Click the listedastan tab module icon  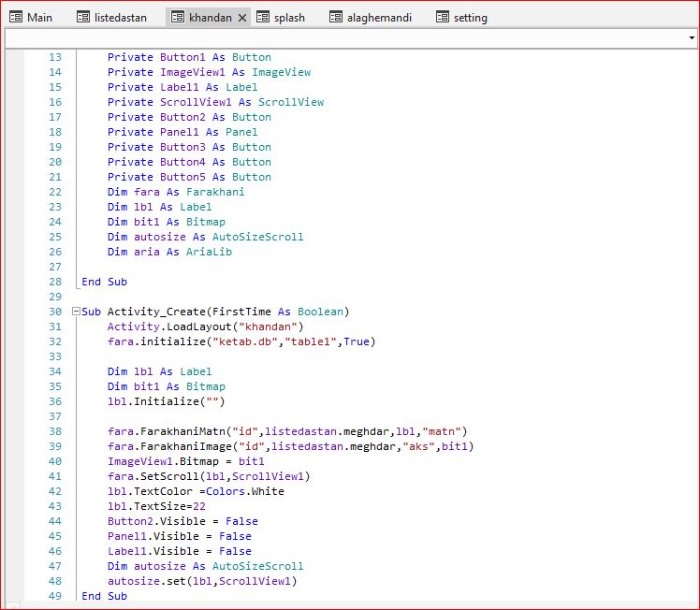[x=83, y=17]
